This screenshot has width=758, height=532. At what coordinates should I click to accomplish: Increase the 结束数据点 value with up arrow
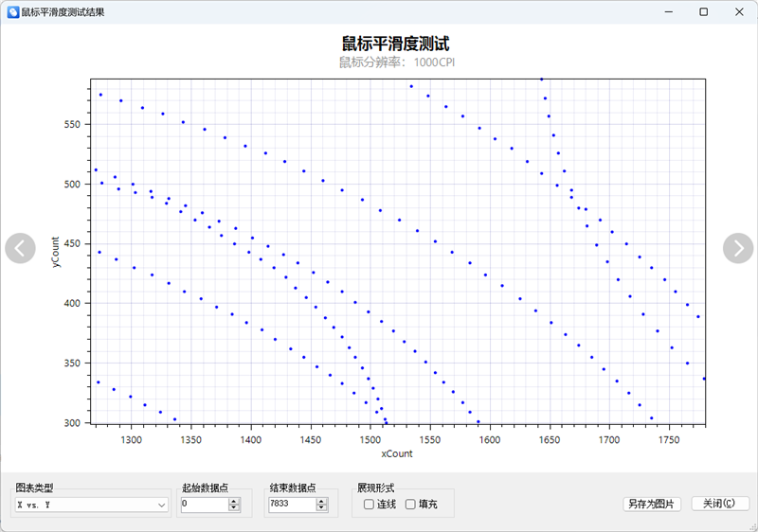coord(320,501)
